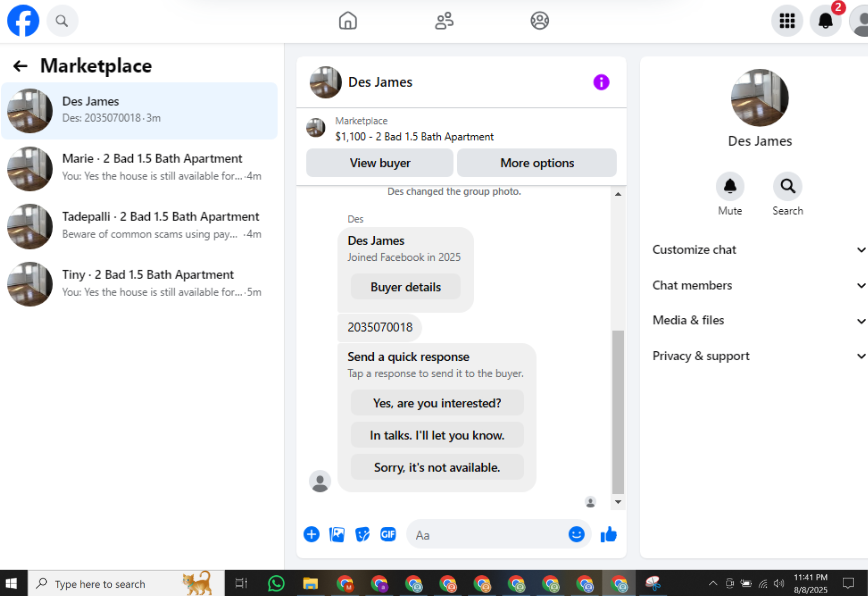Go to the Home feed icon

click(348, 21)
